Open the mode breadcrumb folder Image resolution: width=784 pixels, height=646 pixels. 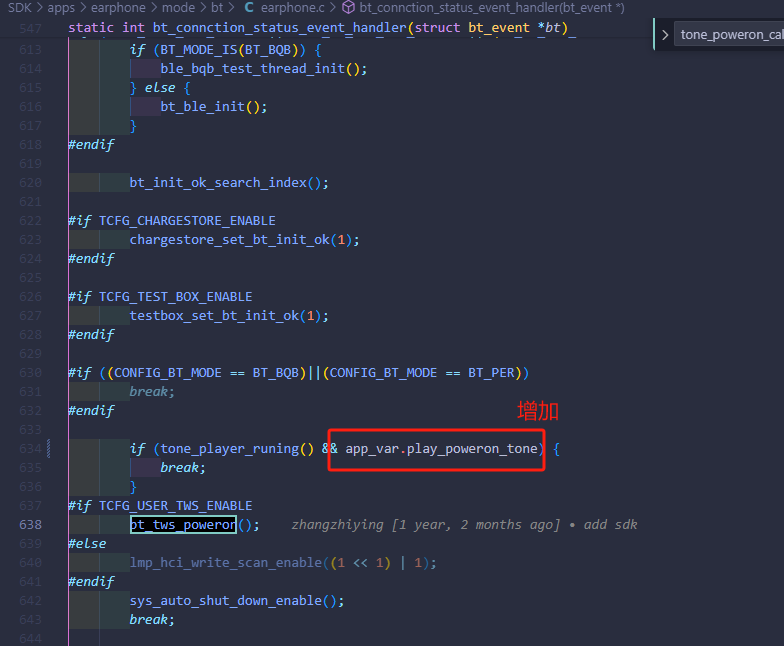click(178, 8)
